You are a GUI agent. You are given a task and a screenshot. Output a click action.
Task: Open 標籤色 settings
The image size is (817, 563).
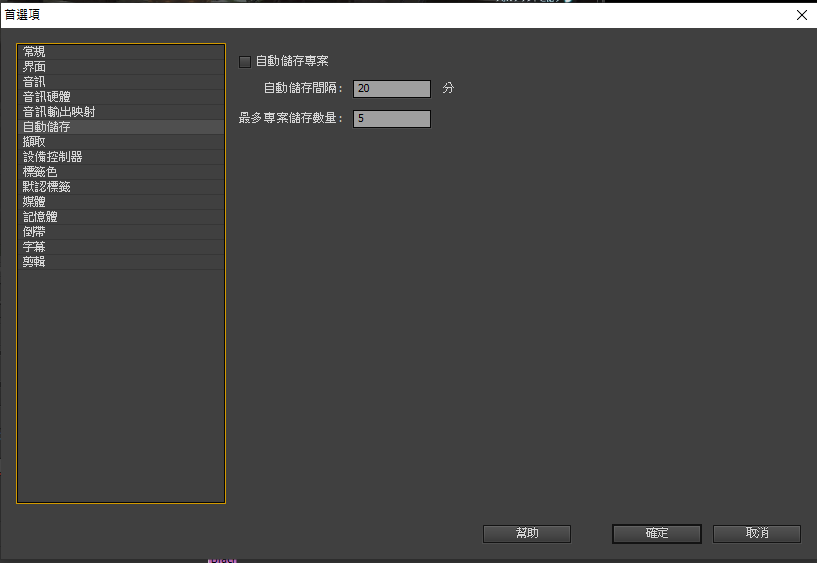pyautogui.click(x=121, y=172)
